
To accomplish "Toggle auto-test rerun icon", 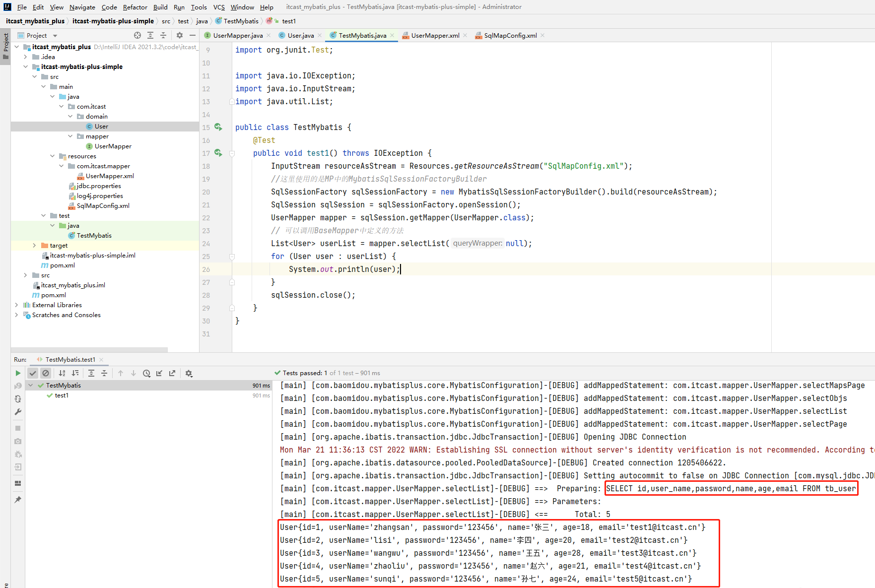I will 18,399.
